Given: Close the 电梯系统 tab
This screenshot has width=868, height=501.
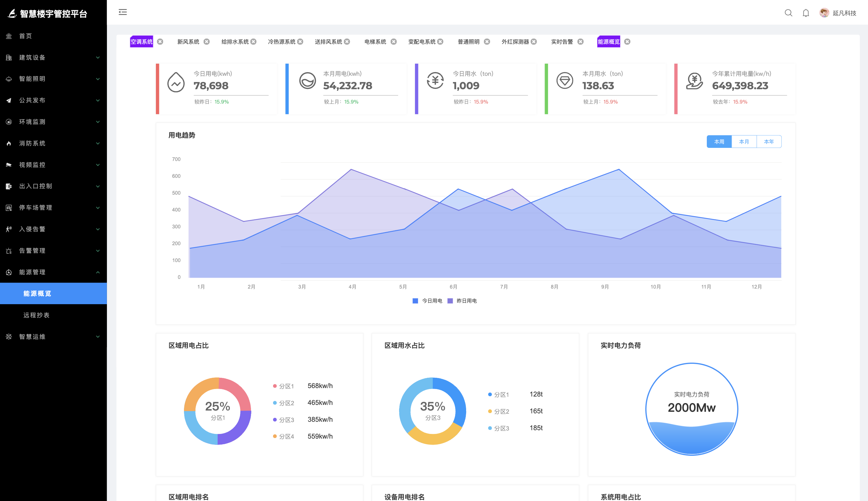Looking at the screenshot, I should [394, 41].
